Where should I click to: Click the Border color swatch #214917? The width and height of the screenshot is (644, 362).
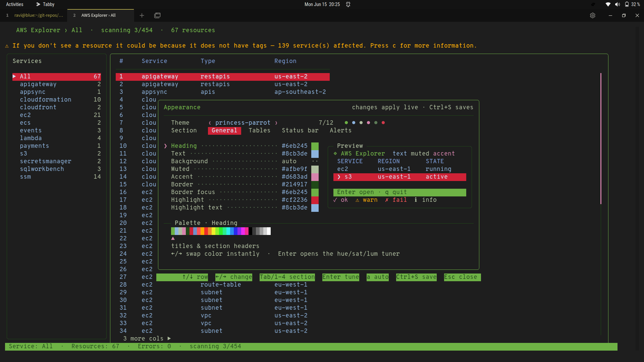[x=315, y=184]
